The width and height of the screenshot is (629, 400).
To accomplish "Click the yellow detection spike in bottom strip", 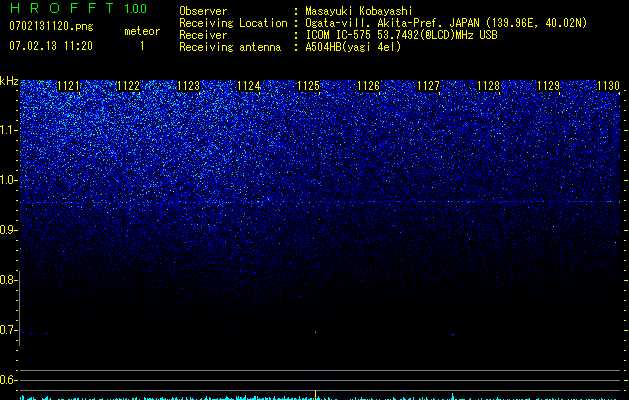I will tap(316, 394).
